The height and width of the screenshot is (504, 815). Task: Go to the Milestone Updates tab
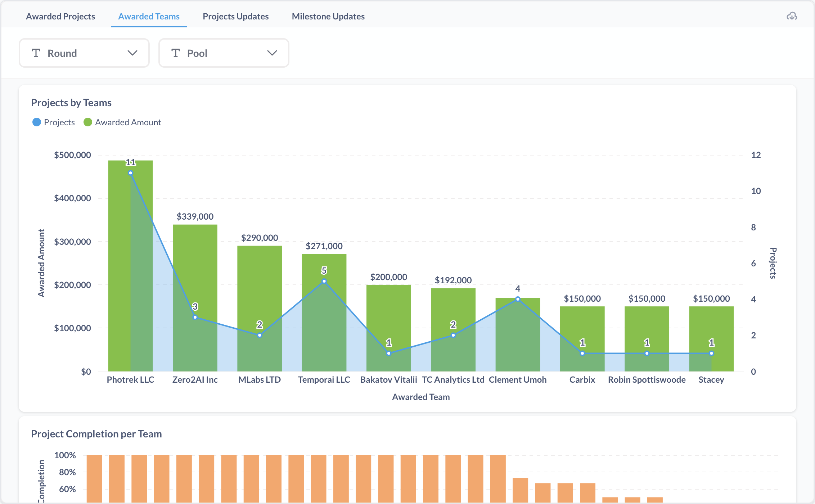point(328,16)
